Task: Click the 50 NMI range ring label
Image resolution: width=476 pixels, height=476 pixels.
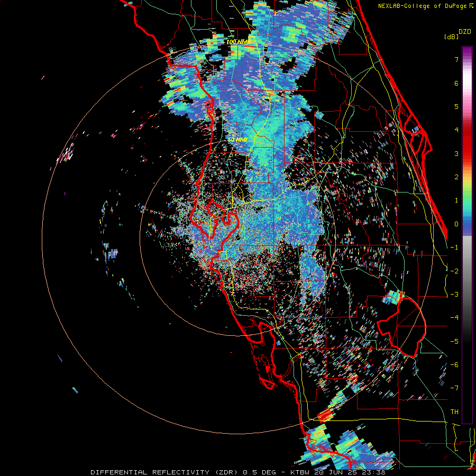Action: (237, 140)
